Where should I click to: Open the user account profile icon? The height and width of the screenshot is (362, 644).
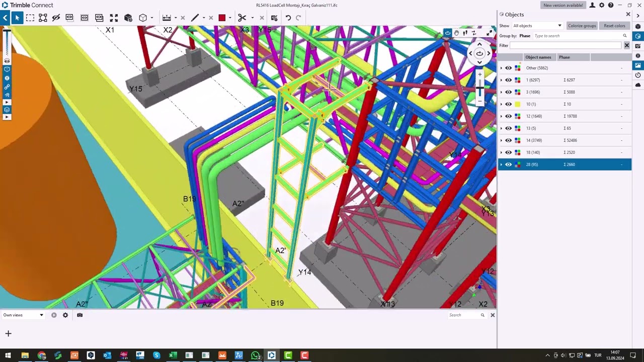coord(592,5)
